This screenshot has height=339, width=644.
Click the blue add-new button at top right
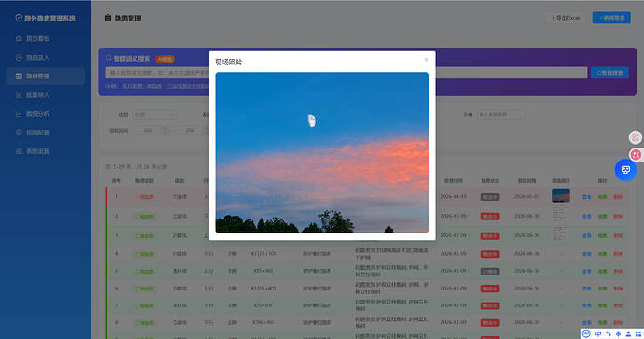pyautogui.click(x=611, y=18)
